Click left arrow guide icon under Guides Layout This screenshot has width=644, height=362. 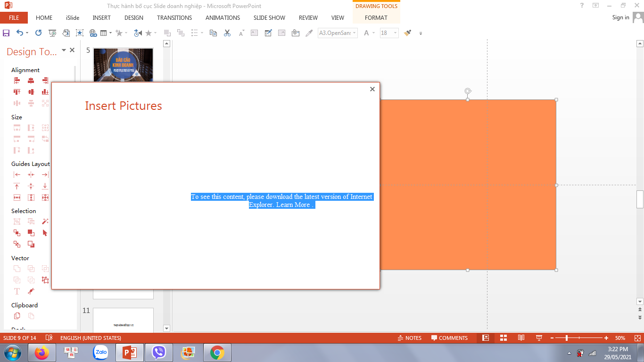pos(17,175)
